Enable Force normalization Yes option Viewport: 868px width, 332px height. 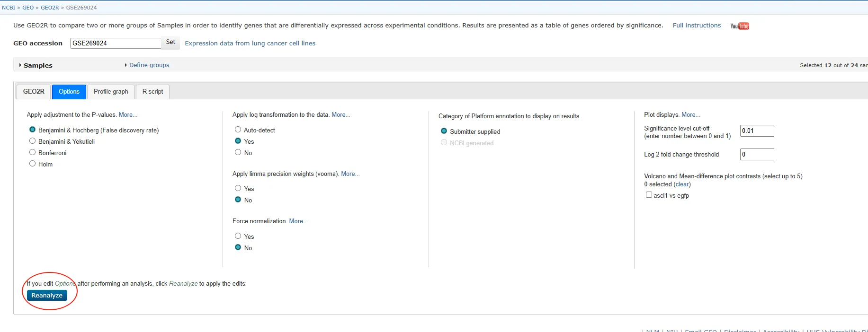click(x=238, y=236)
